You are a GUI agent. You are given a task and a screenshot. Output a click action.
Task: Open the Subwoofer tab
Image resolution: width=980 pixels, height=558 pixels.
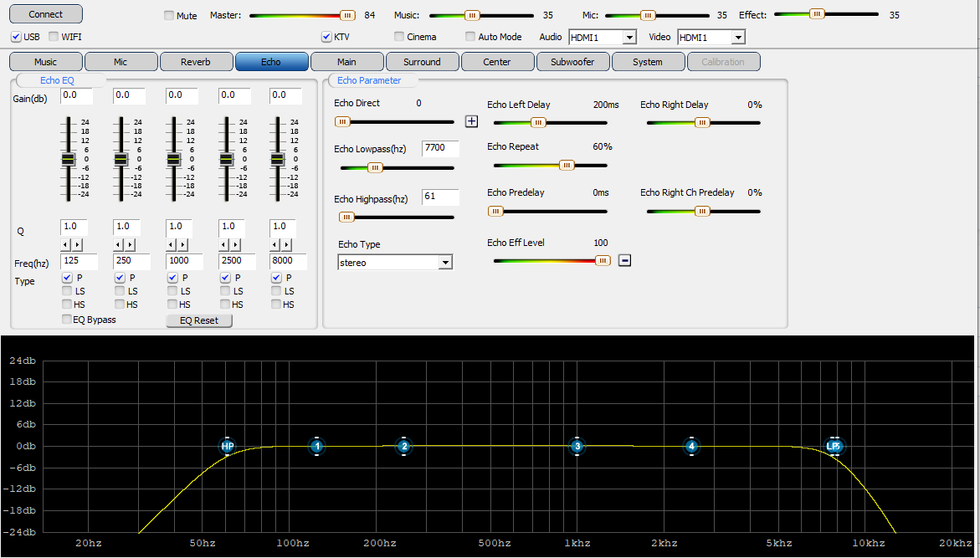(572, 62)
